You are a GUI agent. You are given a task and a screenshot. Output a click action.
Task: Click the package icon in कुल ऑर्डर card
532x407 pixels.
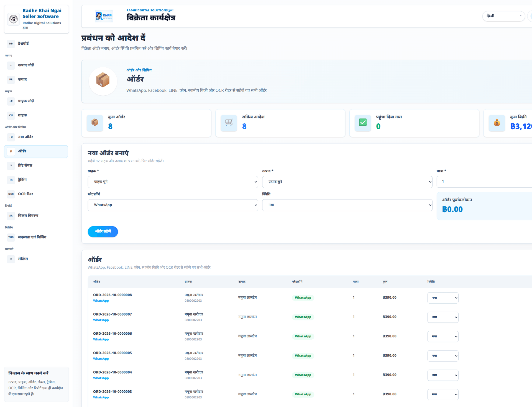coord(95,123)
